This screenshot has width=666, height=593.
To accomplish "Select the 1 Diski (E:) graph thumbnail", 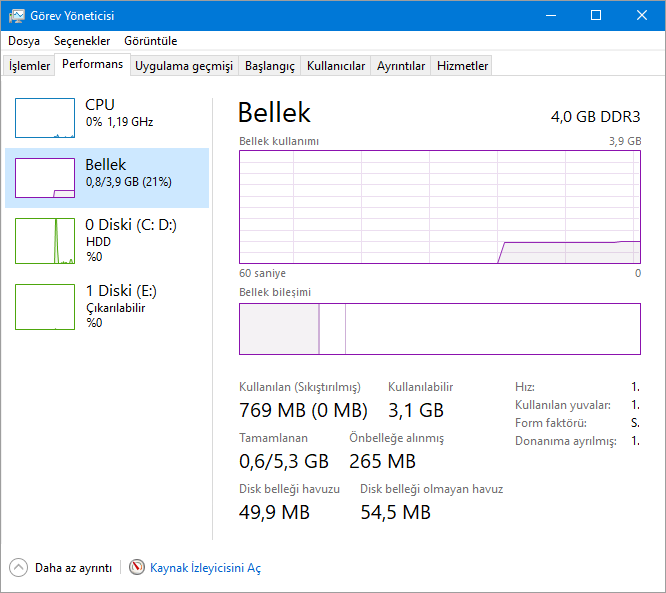I will point(45,307).
